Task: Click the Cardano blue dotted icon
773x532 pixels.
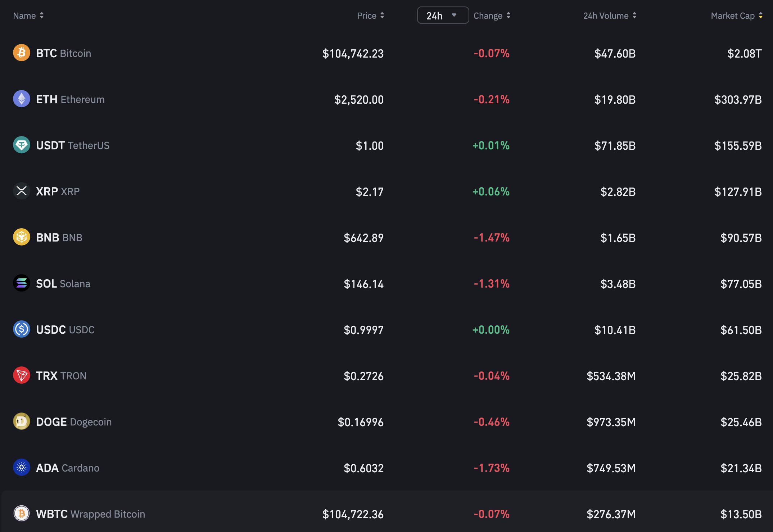Action: (22, 468)
